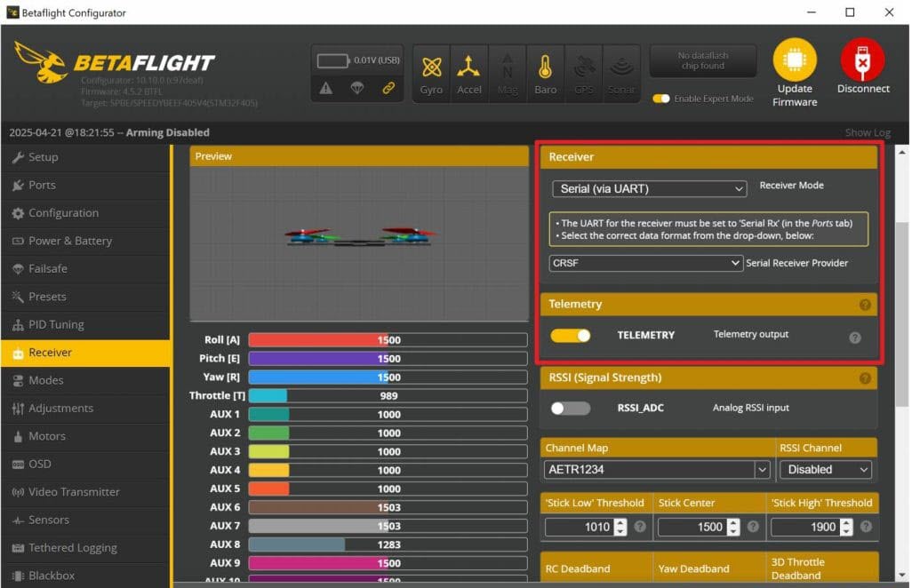Image resolution: width=912 pixels, height=588 pixels.
Task: Open the Modes tab
Action: coord(85,380)
